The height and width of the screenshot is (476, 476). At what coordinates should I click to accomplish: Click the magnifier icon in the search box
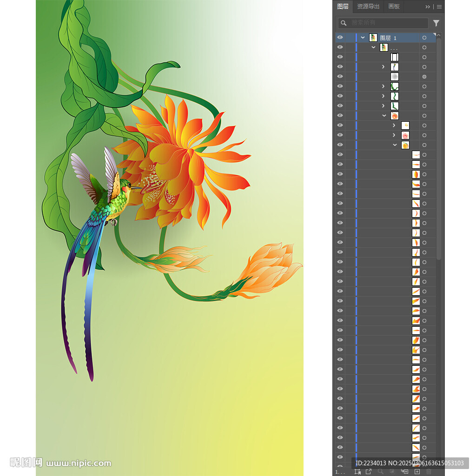(344, 23)
